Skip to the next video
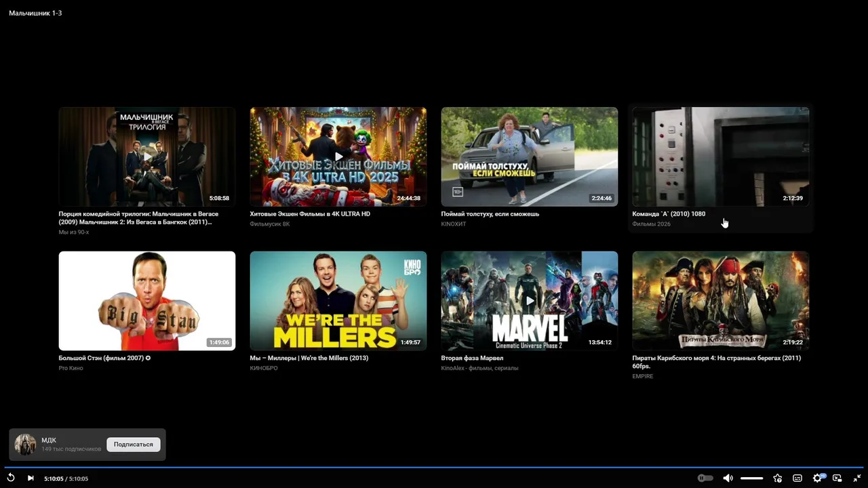The width and height of the screenshot is (868, 488). (x=31, y=478)
